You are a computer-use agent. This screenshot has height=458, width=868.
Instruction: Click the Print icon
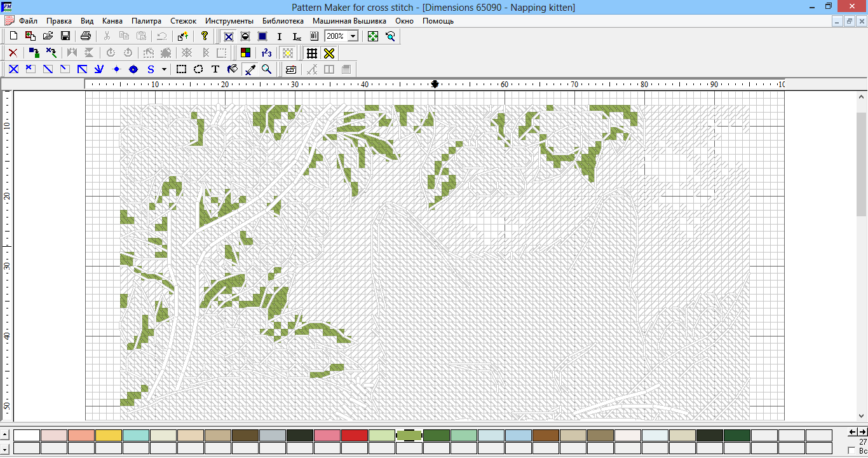click(x=86, y=36)
